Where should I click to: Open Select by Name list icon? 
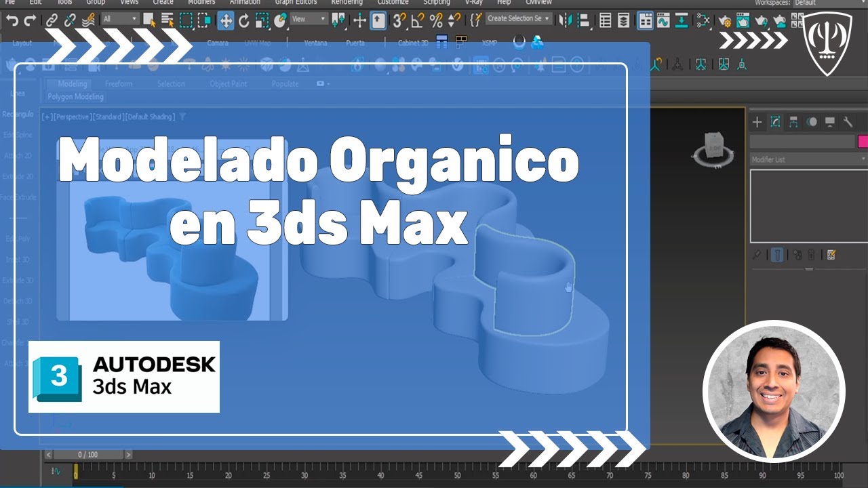click(167, 20)
